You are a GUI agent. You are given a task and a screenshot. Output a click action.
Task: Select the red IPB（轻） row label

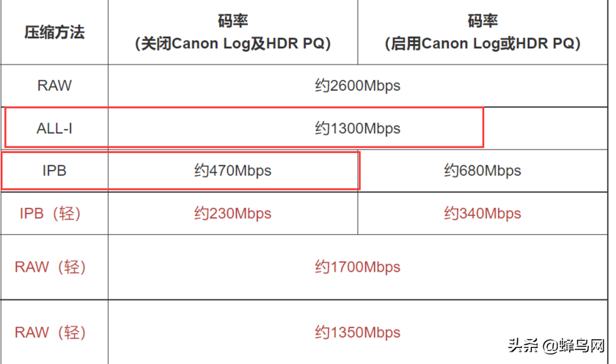(x=50, y=214)
